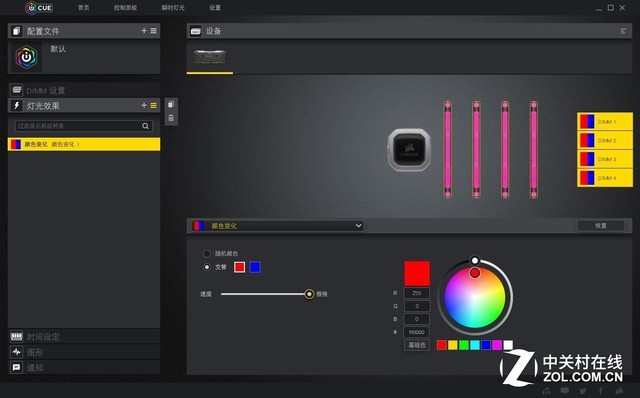Delete the selected effect with trash icon
Image resolution: width=640 pixels, height=398 pixels.
tap(171, 118)
